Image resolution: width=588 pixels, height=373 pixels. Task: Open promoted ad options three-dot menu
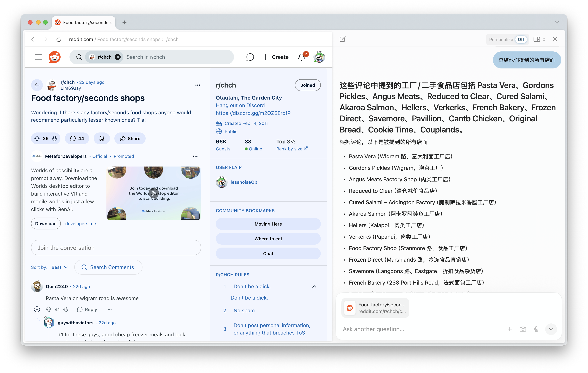(x=195, y=156)
